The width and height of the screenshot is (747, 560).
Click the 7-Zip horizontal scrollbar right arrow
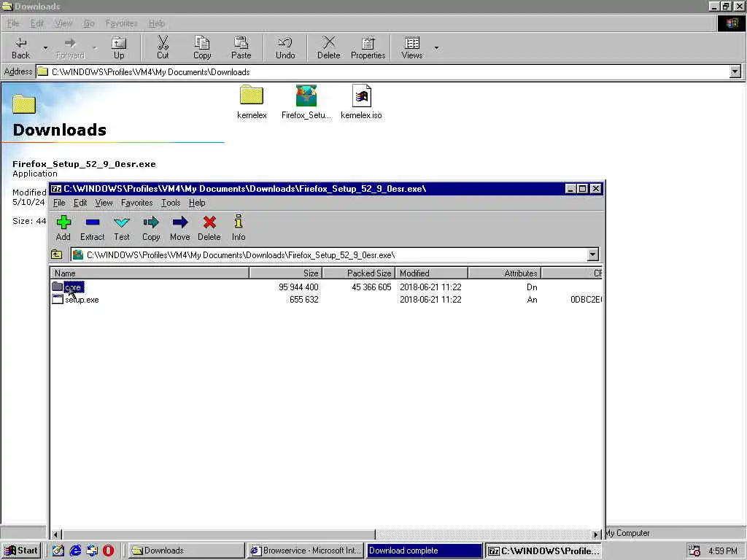coord(595,534)
